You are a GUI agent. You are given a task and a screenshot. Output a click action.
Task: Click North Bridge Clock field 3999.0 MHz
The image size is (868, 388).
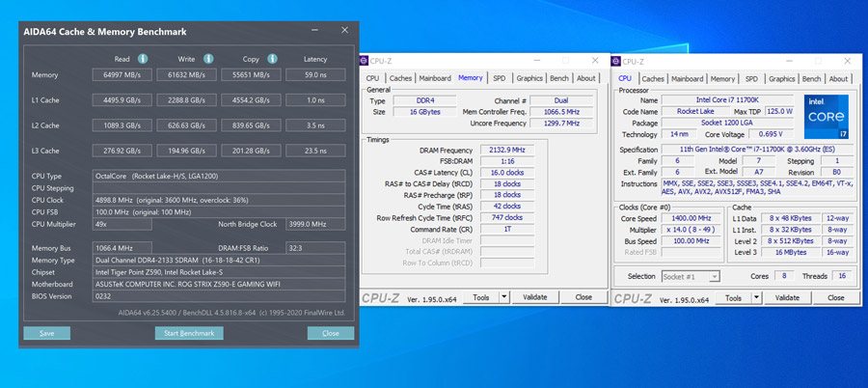pos(315,224)
